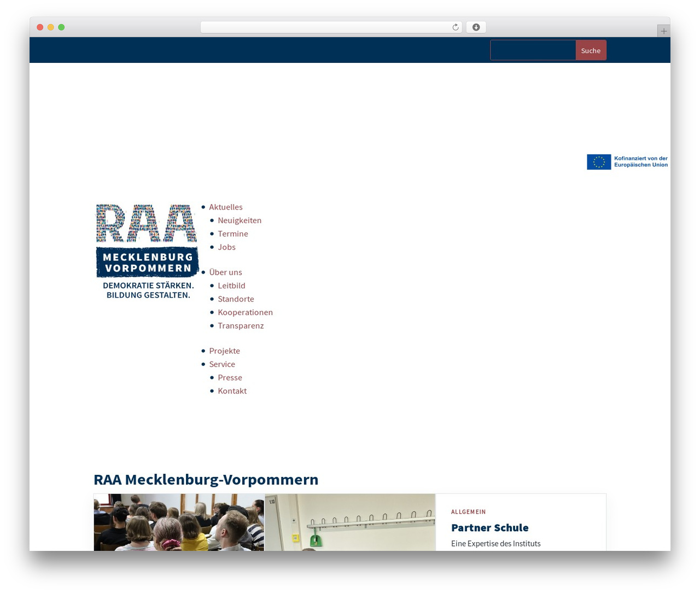The image size is (700, 593).
Task: Open the Service menu item
Action: [222, 364]
